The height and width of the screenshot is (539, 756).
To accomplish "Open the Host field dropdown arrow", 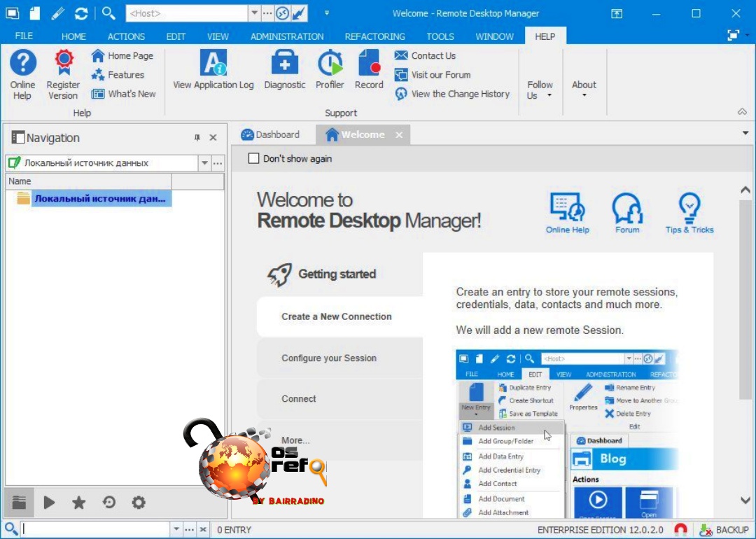I will (x=254, y=13).
